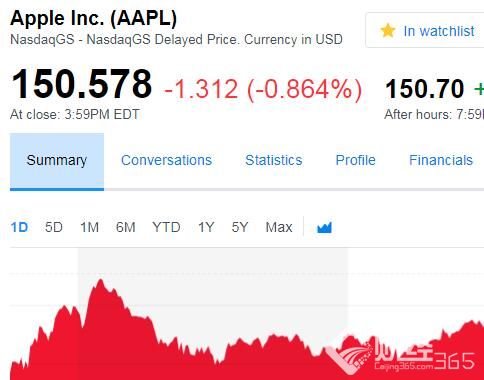
Task: Click the Apple Inc. (AAPL) heading
Action: (x=93, y=18)
